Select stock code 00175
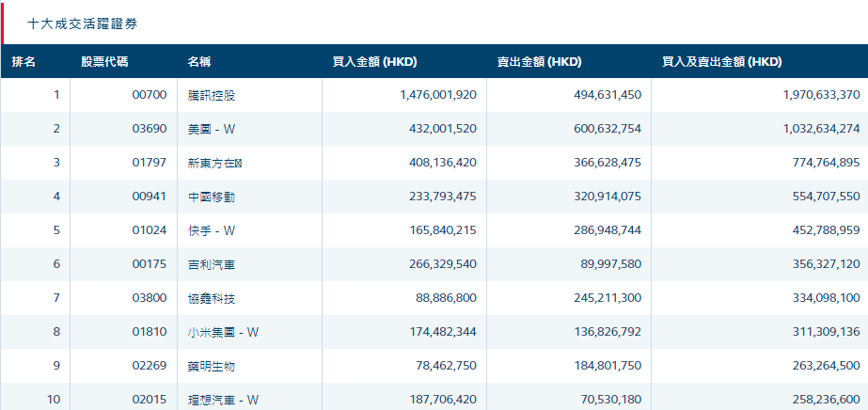Image resolution: width=868 pixels, height=410 pixels. pos(150,264)
